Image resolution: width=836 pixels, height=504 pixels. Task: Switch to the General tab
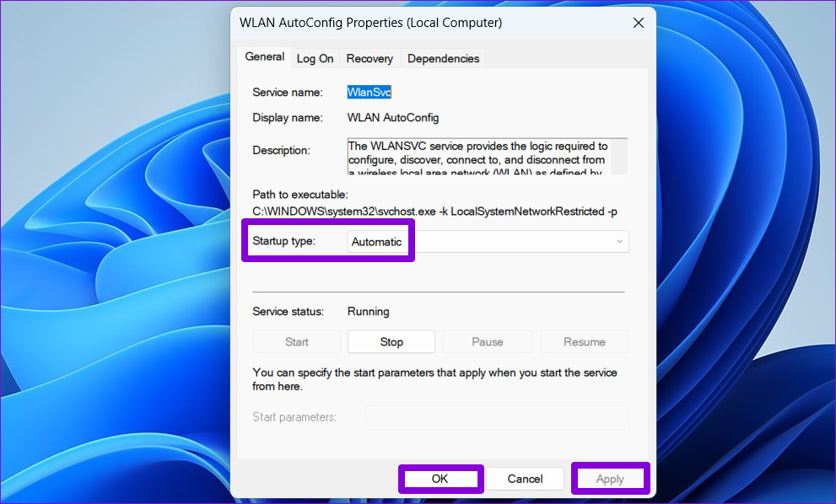(264, 57)
